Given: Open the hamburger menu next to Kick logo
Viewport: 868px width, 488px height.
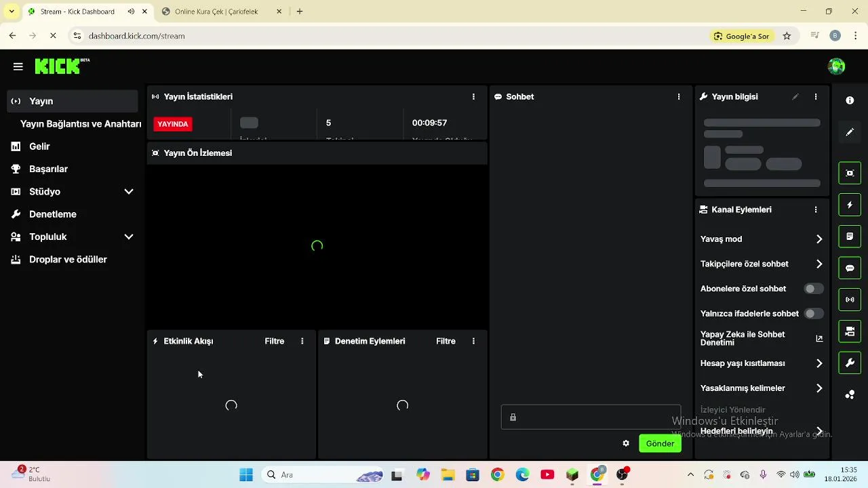Looking at the screenshot, I should pyautogui.click(x=18, y=66).
